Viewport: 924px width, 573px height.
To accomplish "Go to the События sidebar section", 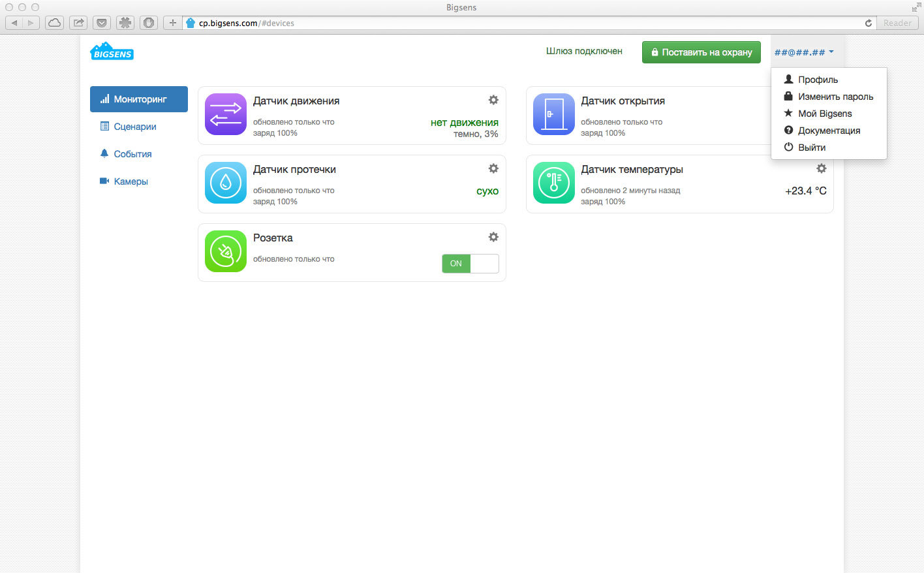I will tap(139, 154).
